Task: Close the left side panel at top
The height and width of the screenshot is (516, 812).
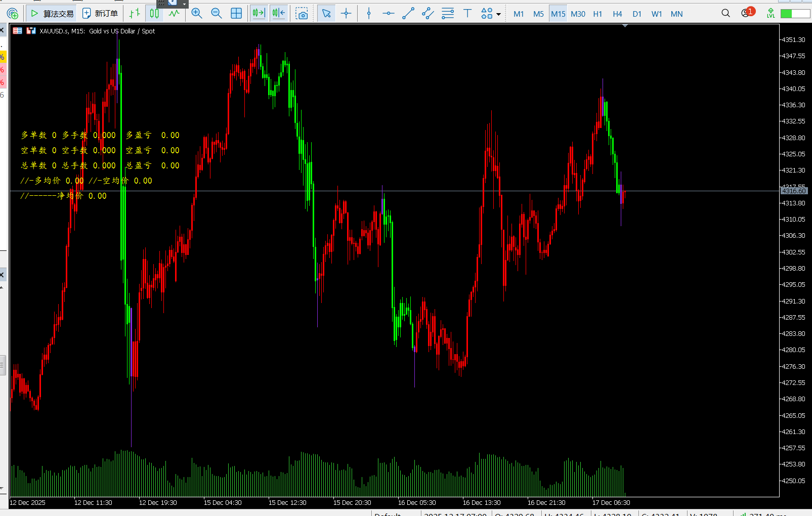Action: [2, 31]
